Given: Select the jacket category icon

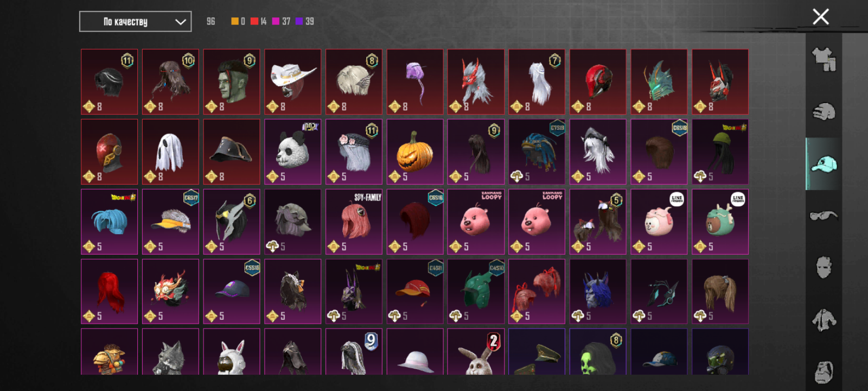Looking at the screenshot, I should [824, 320].
